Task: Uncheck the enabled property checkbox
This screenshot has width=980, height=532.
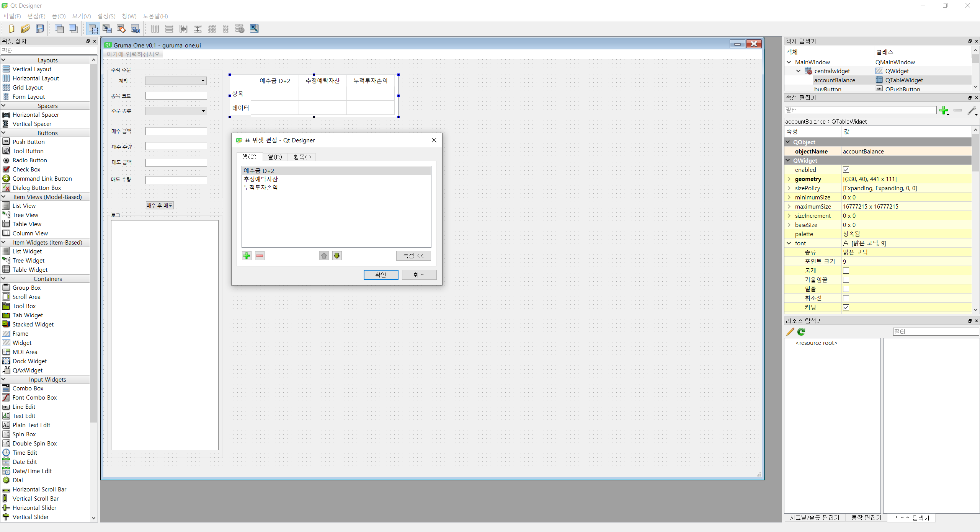Action: [x=846, y=170]
